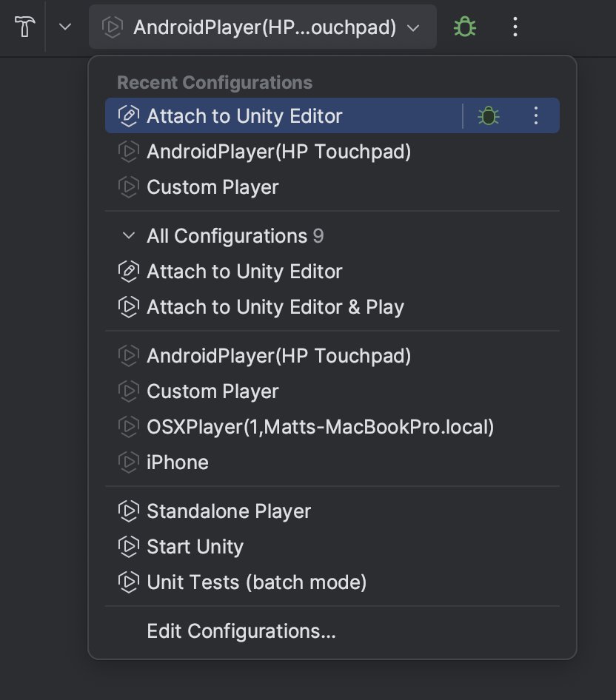616x700 pixels.
Task: Click the Start Unity row icon
Action: tap(129, 547)
